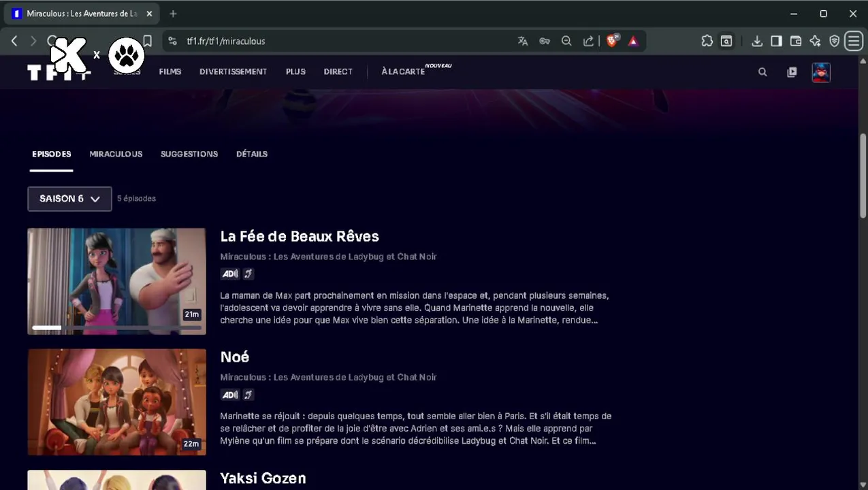Click the zoom level magnifier icon
This screenshot has width=868, height=490.
click(x=566, y=41)
